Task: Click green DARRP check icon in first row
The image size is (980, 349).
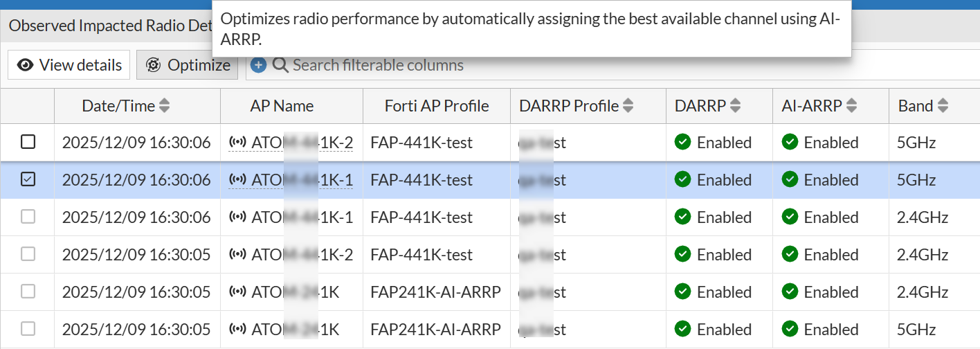Action: click(683, 142)
